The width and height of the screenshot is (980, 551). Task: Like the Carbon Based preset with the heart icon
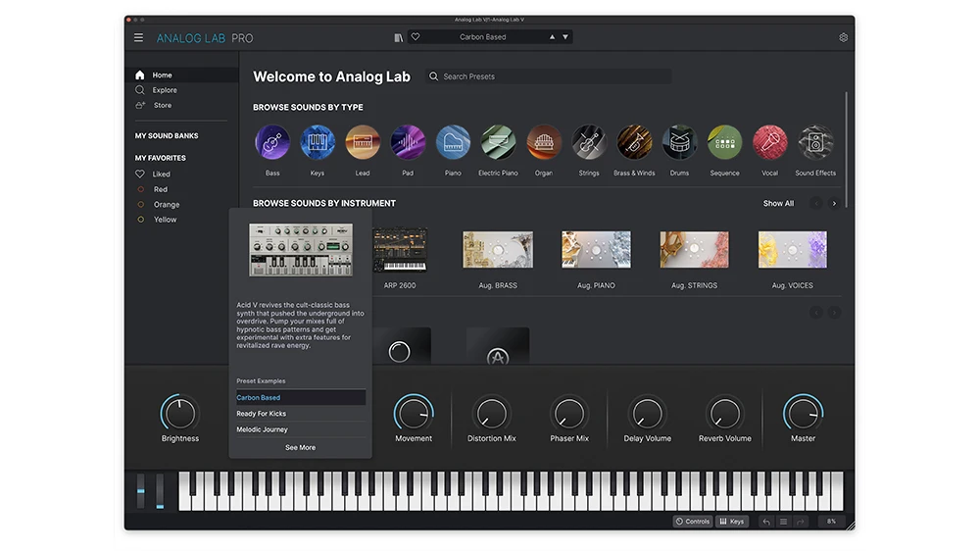point(416,37)
